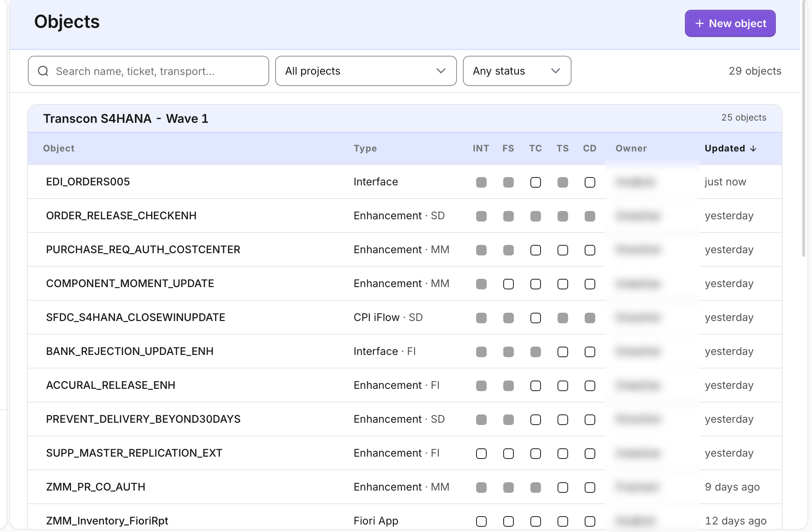This screenshot has width=812, height=532.
Task: Click the plus icon in New object
Action: click(x=699, y=23)
